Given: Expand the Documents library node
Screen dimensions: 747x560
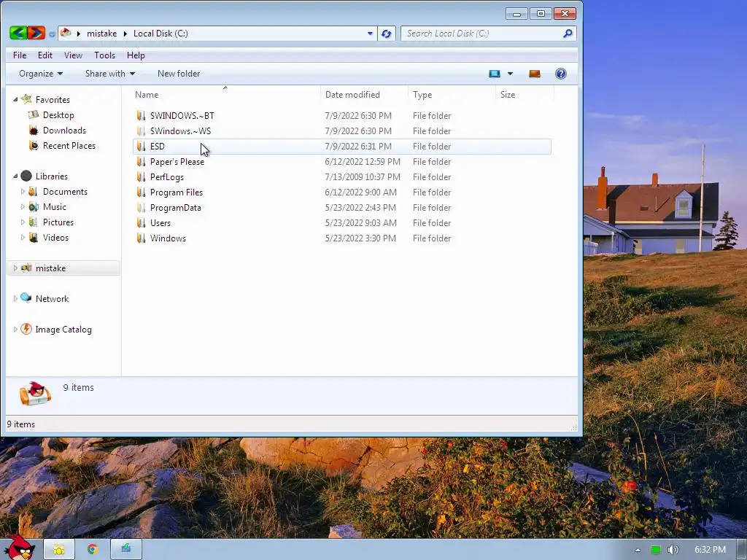Looking at the screenshot, I should [23, 192].
